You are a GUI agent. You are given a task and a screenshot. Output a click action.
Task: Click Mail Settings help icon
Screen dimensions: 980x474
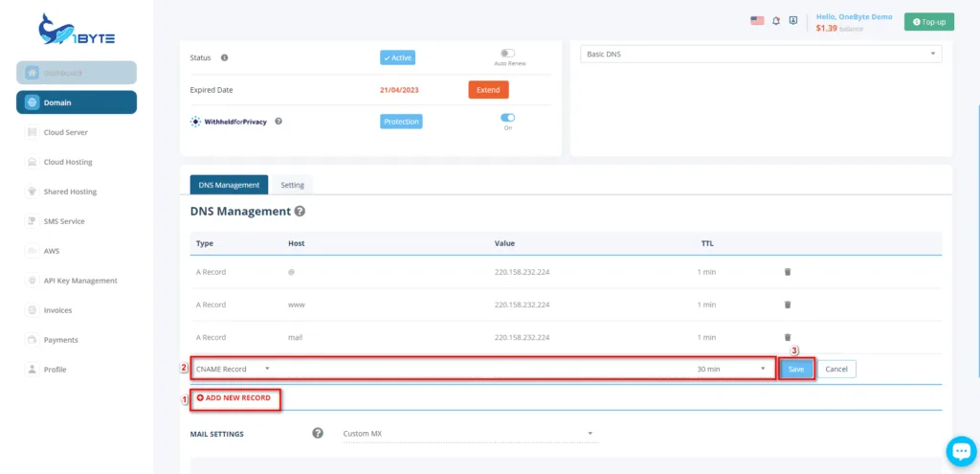pyautogui.click(x=318, y=434)
